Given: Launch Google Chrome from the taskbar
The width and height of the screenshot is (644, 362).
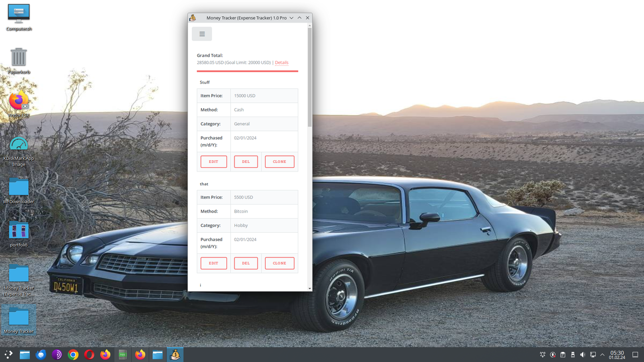Looking at the screenshot, I should (x=73, y=354).
